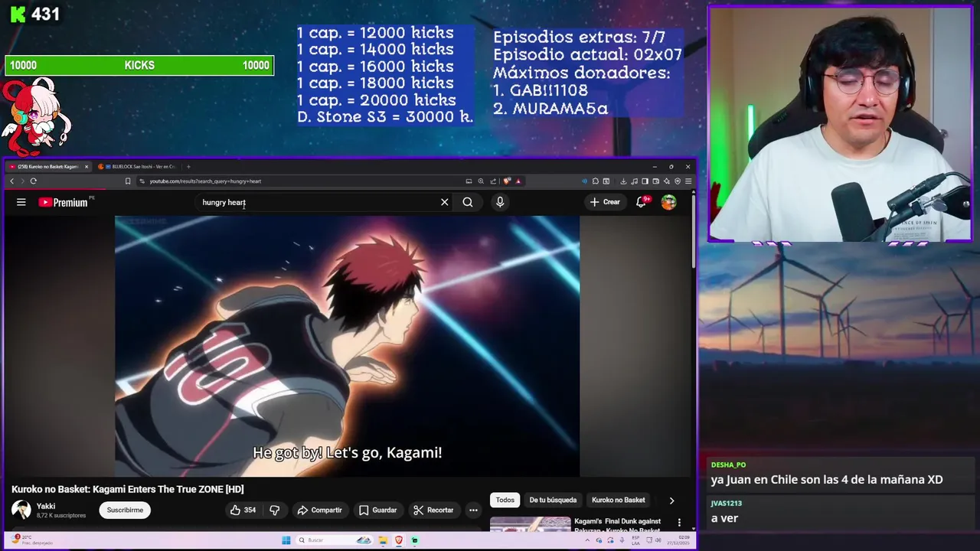Click JVAS1213 chat username
The image size is (980, 551).
coord(727,504)
